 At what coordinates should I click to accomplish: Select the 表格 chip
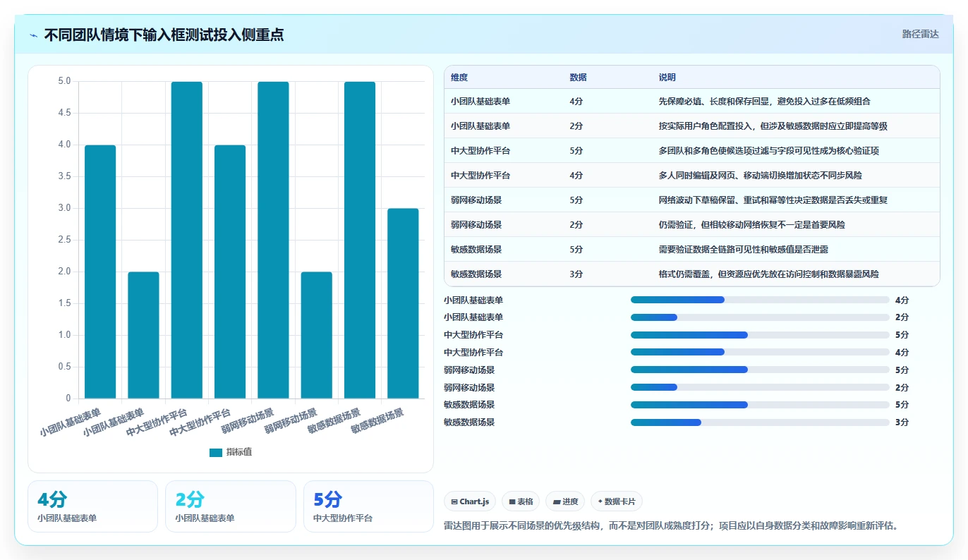point(521,501)
